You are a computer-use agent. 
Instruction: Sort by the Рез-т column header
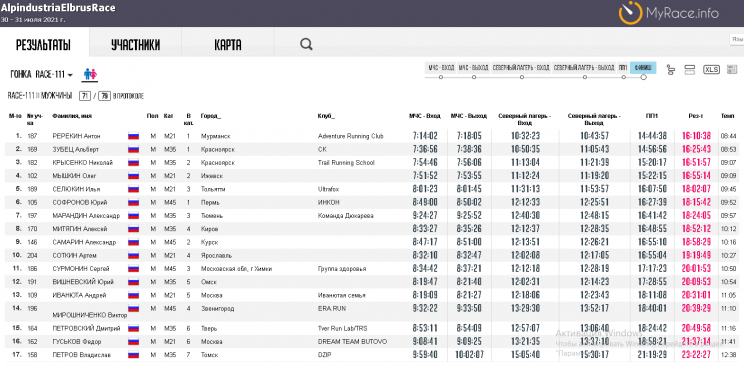coord(696,115)
